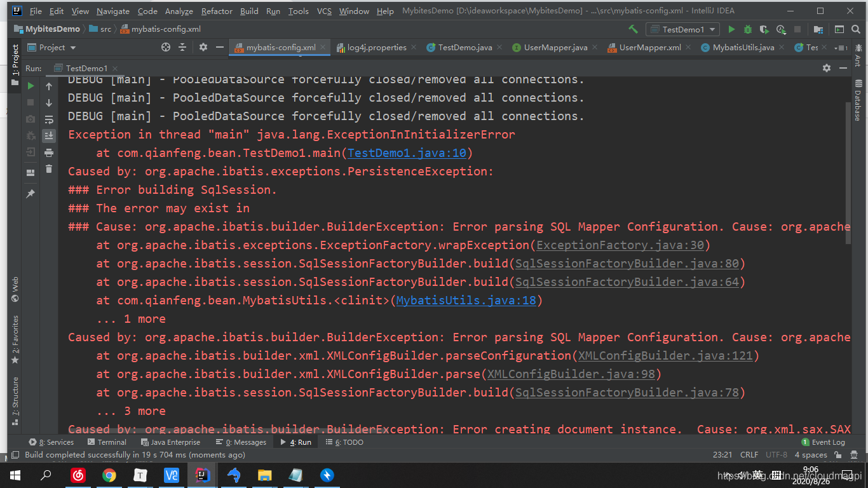The height and width of the screenshot is (488, 868).
Task: Open the VCS menu
Action: point(324,11)
